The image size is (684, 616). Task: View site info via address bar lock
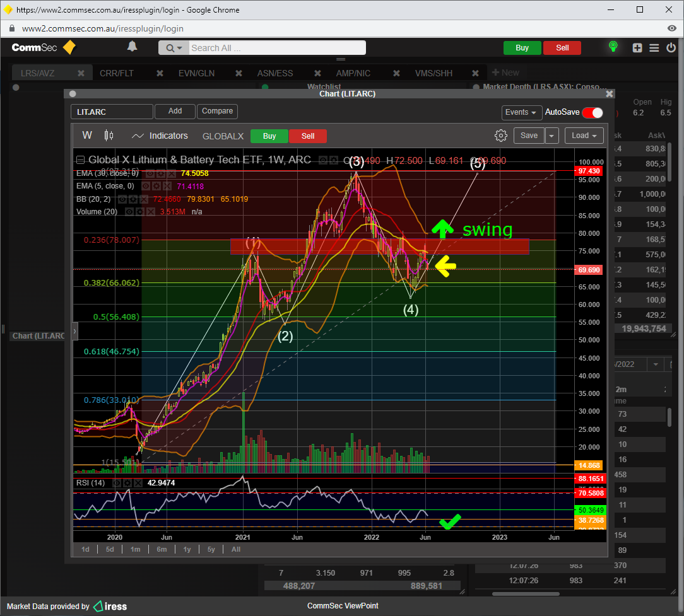click(x=12, y=28)
